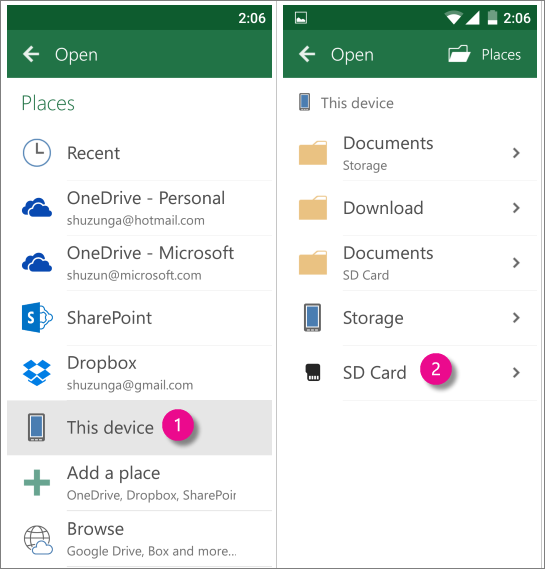The height and width of the screenshot is (569, 545).
Task: Tap the back arrow in left Open screen
Action: (x=31, y=54)
